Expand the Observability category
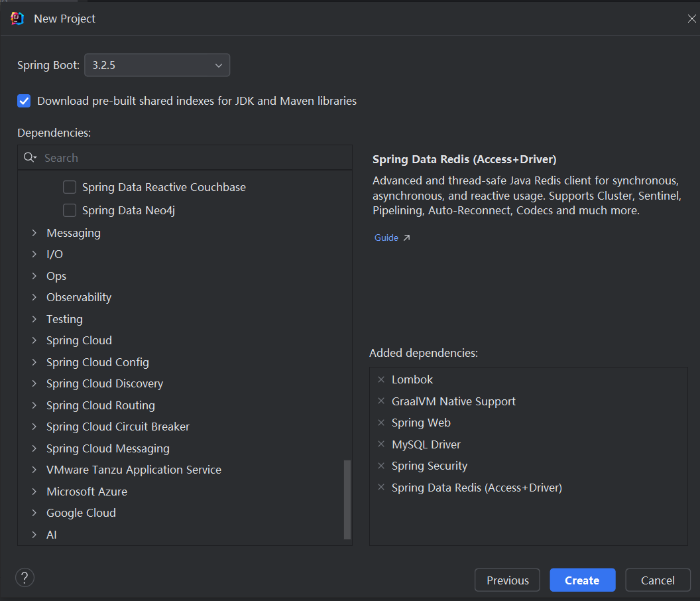Screen dimensions: 700x601 pos(34,297)
